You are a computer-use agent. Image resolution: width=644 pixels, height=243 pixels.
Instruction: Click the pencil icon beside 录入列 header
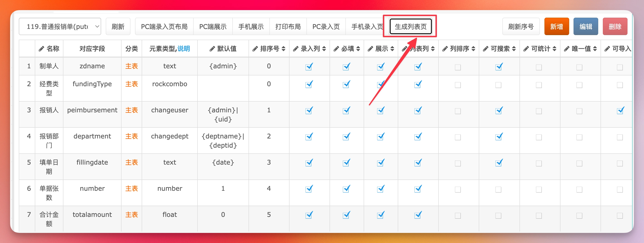(x=295, y=49)
